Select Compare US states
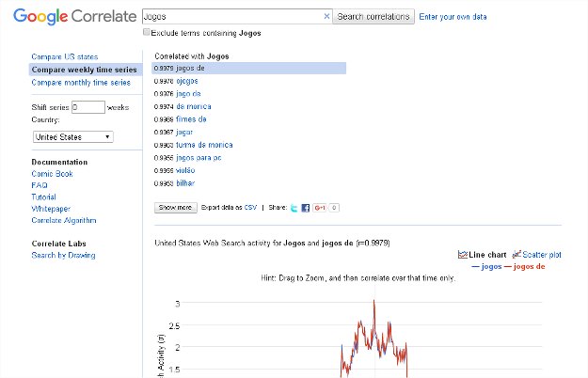Viewport: 588px width, 378px height. pyautogui.click(x=65, y=57)
